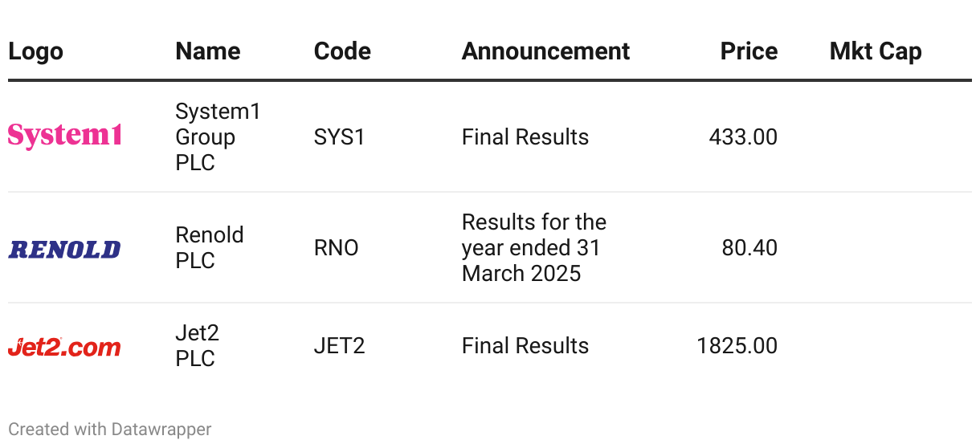The width and height of the screenshot is (980, 448).
Task: Open the Created with Datawrapper link
Action: (x=110, y=430)
